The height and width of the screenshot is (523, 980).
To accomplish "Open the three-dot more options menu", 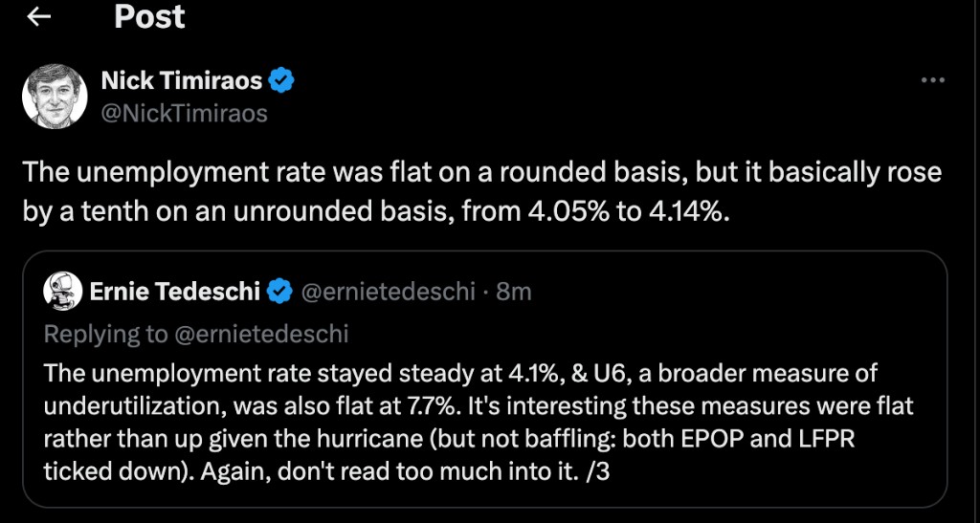I will (933, 80).
